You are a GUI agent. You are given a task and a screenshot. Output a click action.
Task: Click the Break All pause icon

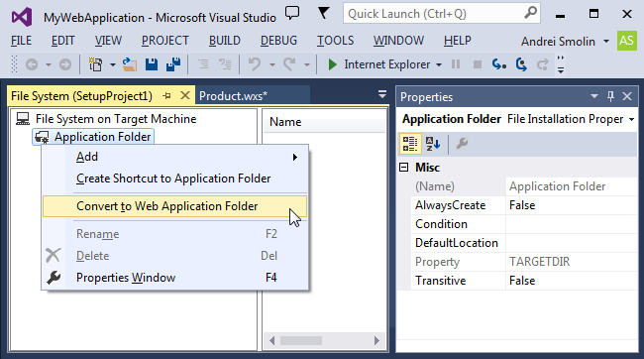click(456, 64)
